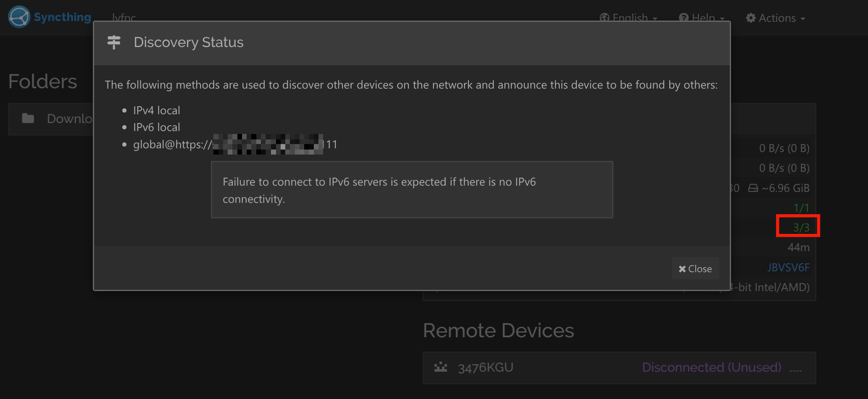Screen dimensions: 868x399
Task: Click the Syncthing brand name link
Action: pyautogui.click(x=62, y=17)
